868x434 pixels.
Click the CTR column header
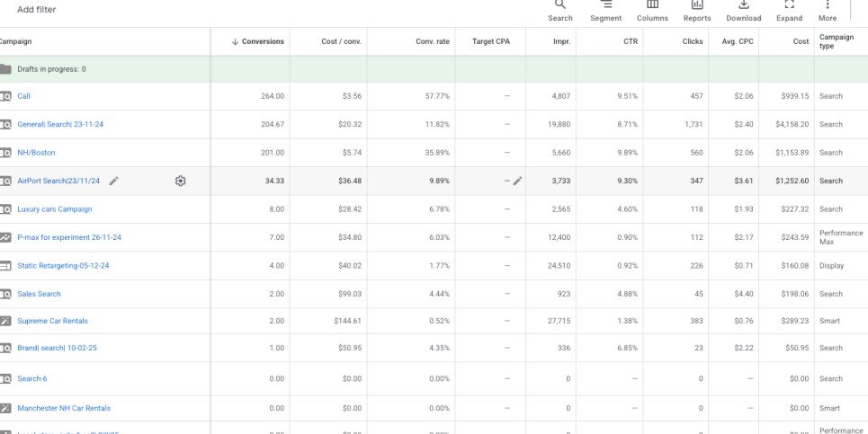click(x=629, y=41)
